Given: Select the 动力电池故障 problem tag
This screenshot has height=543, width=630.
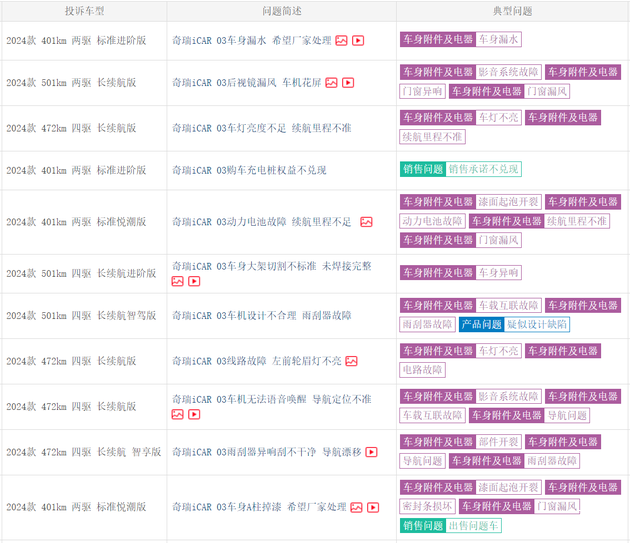Looking at the screenshot, I should point(434,221).
